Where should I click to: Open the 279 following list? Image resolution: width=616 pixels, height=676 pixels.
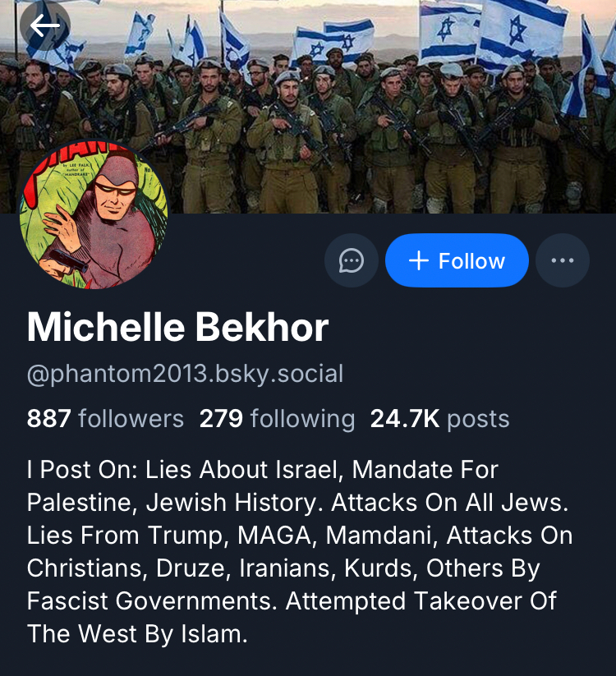tap(277, 419)
